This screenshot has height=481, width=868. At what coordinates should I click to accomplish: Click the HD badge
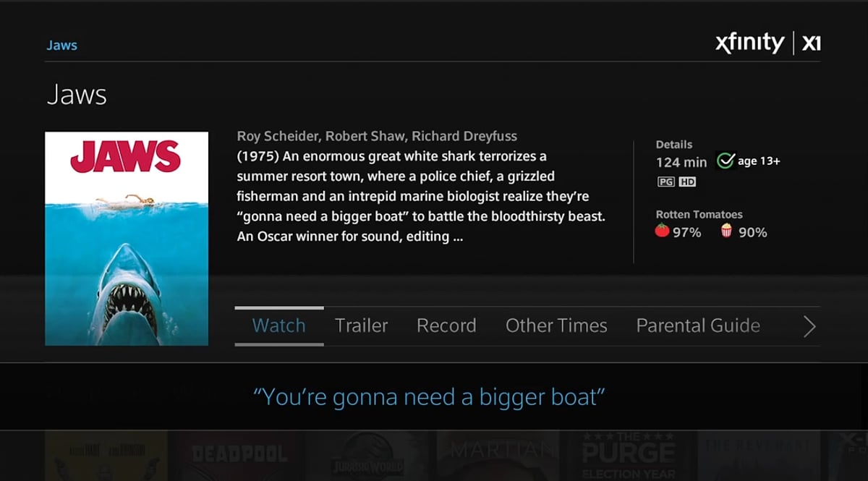(x=687, y=182)
